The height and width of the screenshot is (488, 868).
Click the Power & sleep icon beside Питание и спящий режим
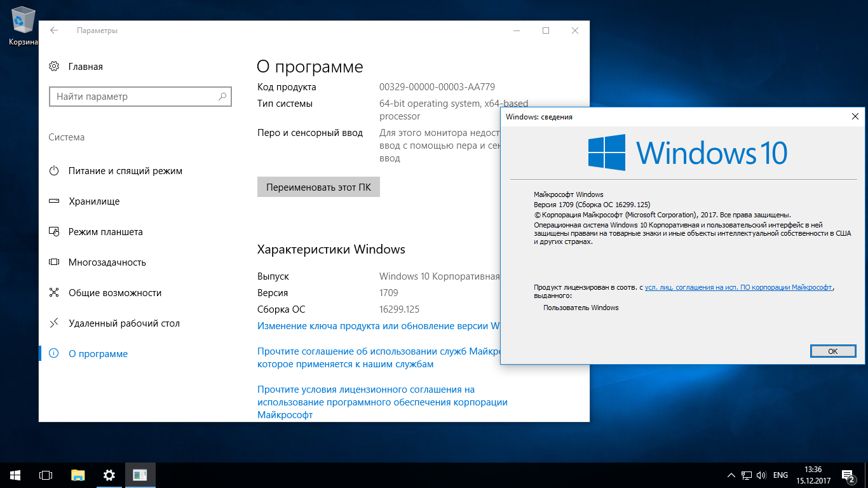tap(54, 171)
